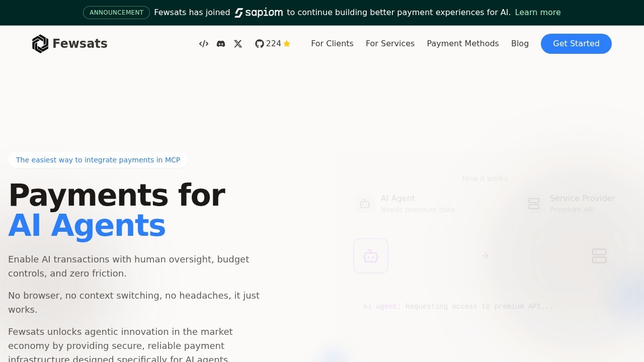Click the 224 GitHub star count
Viewport: 644px width, 362px height.
tap(274, 44)
